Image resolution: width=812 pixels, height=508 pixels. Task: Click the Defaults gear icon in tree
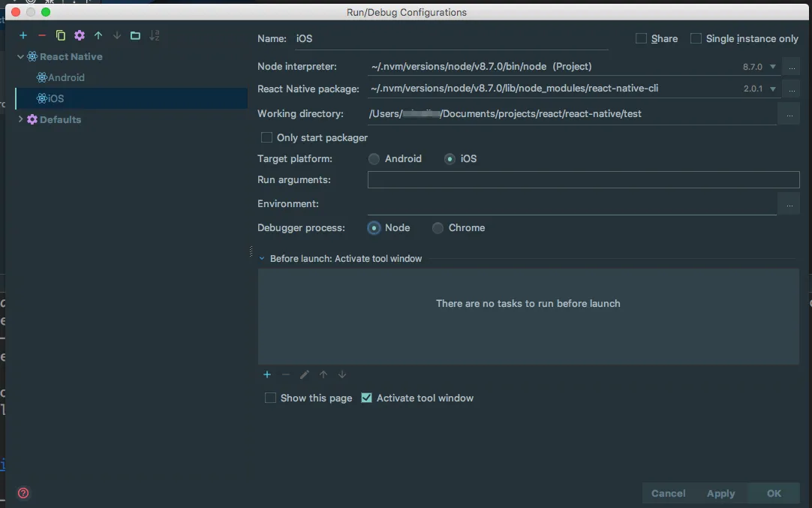32,119
